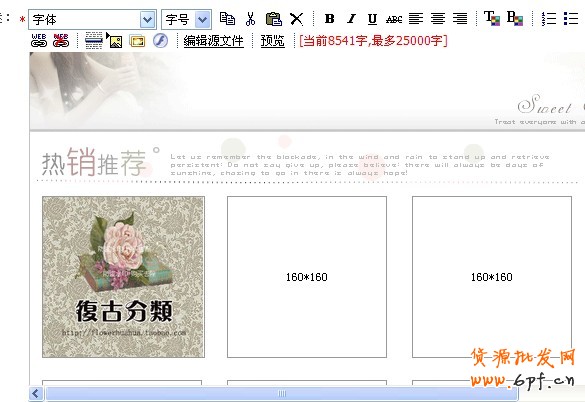Open the text color picker
The width and height of the screenshot is (585, 402).
(x=492, y=18)
